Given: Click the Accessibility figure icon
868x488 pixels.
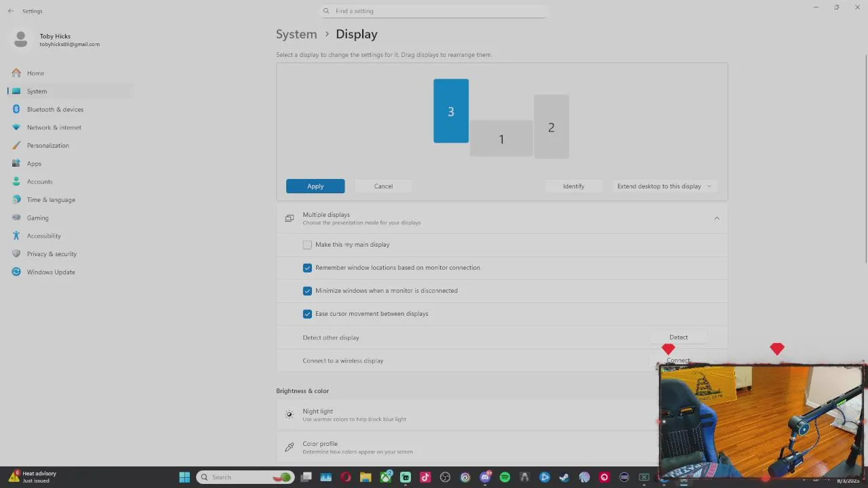Looking at the screenshot, I should tap(16, 236).
